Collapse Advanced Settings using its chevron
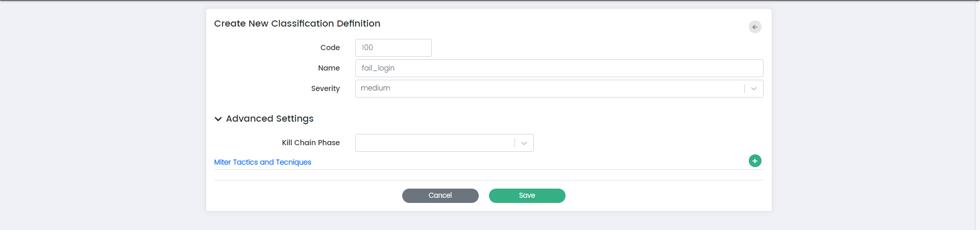The height and width of the screenshot is (230, 980). click(218, 119)
